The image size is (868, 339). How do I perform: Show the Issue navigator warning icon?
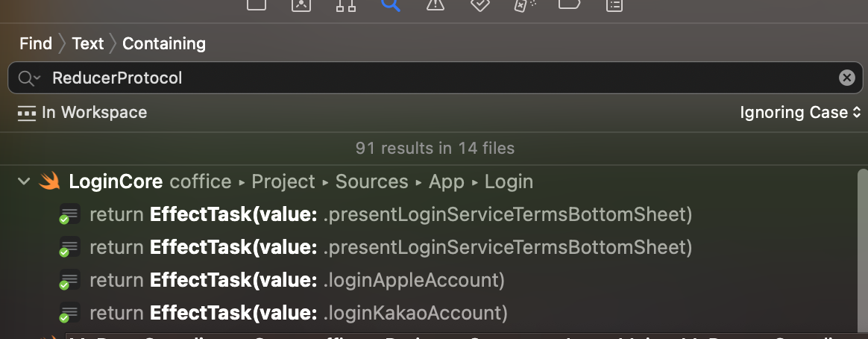click(435, 4)
